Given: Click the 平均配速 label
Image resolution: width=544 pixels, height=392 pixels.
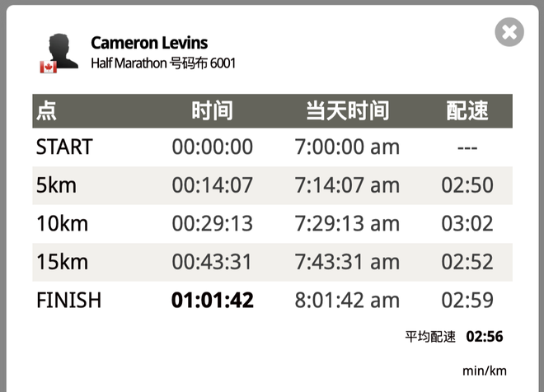Looking at the screenshot, I should coord(430,337).
